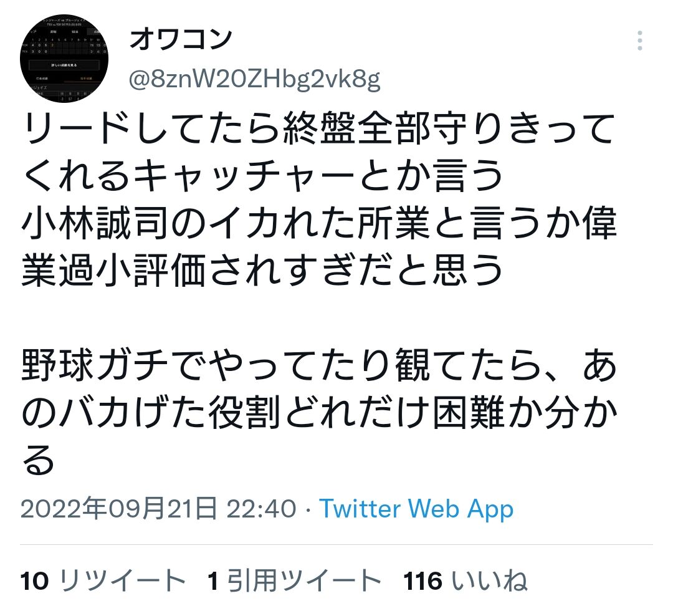Click the phrase 役割どれだけ困難 in the tweet
Viewport: 673px width, 616px height.
(x=356, y=413)
